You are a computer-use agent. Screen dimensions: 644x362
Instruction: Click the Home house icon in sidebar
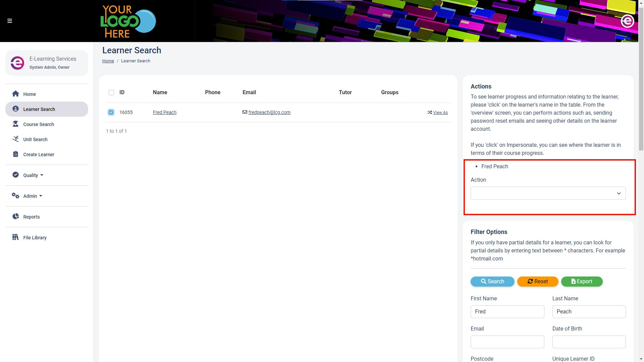[15, 94]
